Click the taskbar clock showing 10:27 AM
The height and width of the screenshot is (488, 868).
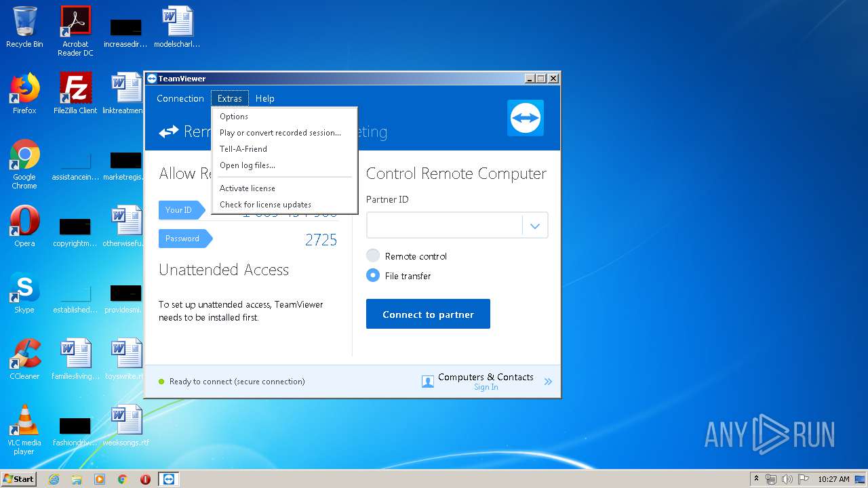point(833,479)
